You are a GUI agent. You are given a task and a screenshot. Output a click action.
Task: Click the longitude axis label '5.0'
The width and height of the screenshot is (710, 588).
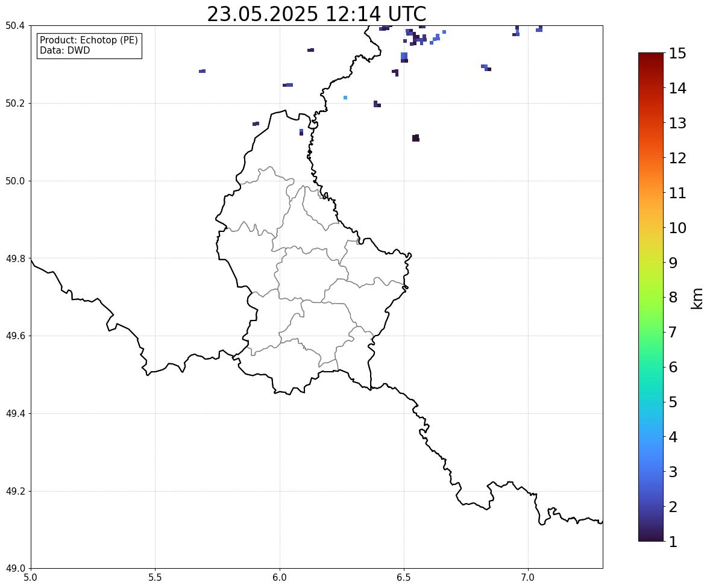coord(31,578)
